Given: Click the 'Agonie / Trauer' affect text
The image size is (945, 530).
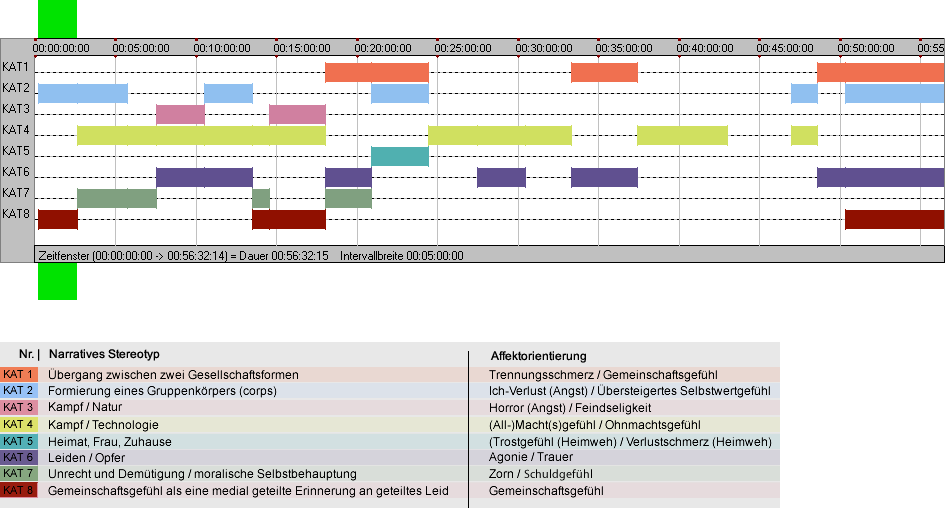Looking at the screenshot, I should point(531,457).
